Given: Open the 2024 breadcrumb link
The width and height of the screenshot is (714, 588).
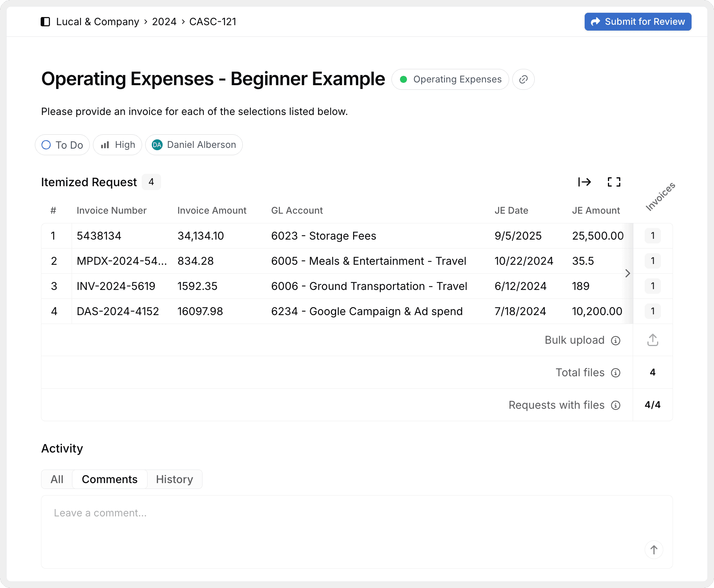Looking at the screenshot, I should click(164, 22).
